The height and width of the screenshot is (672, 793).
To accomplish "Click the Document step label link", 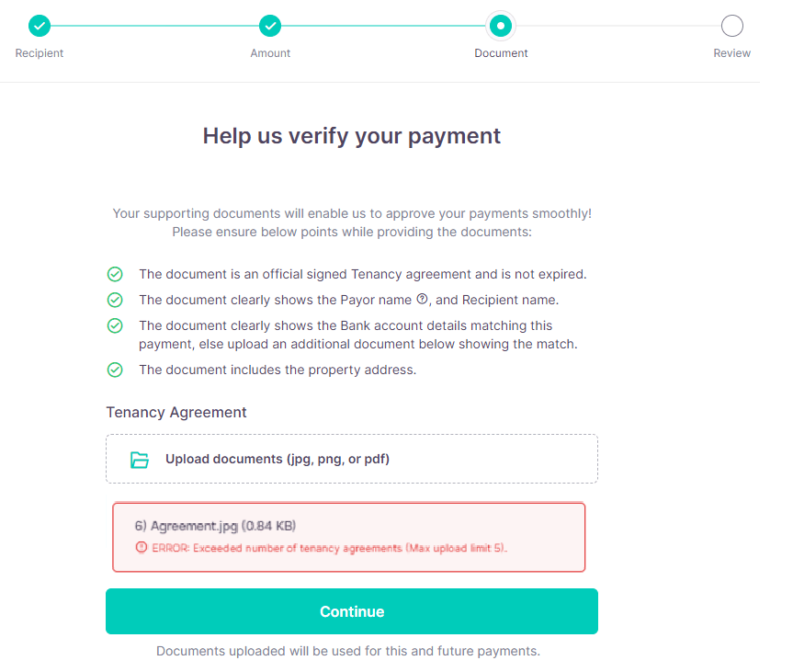I will click(x=501, y=52).
